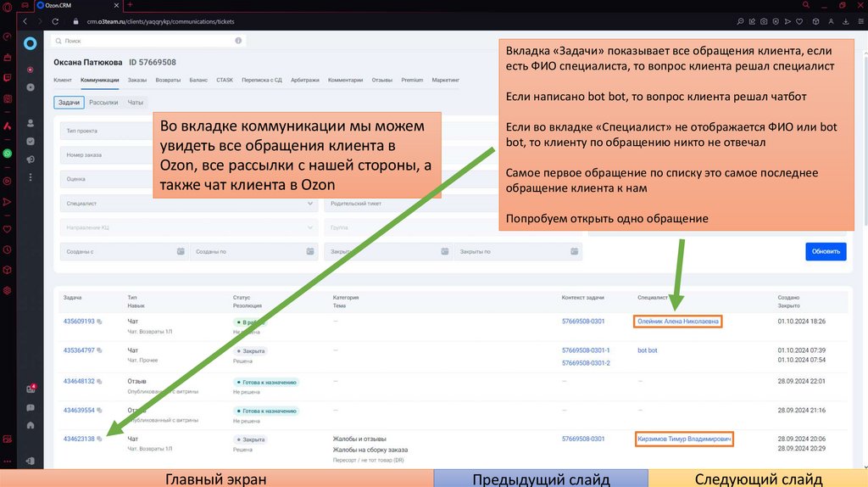868x487 pixels.
Task: Click the blue 'Обновить' button
Action: (x=826, y=251)
